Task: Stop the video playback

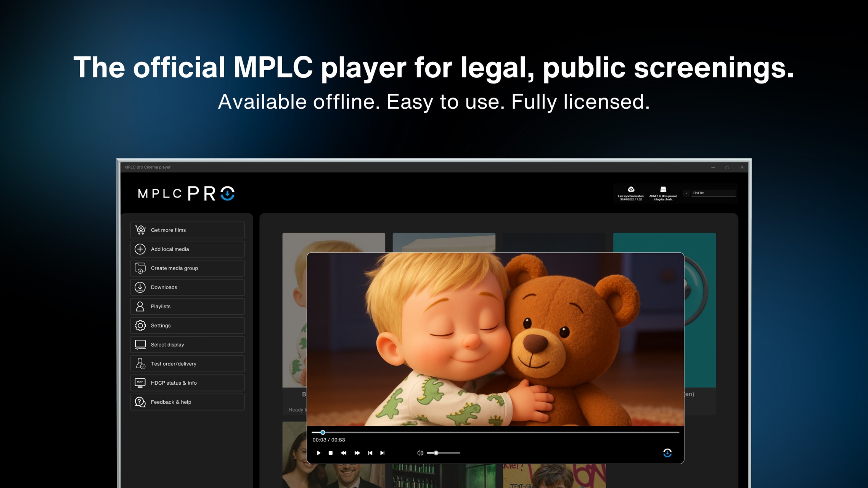Action: pyautogui.click(x=331, y=453)
